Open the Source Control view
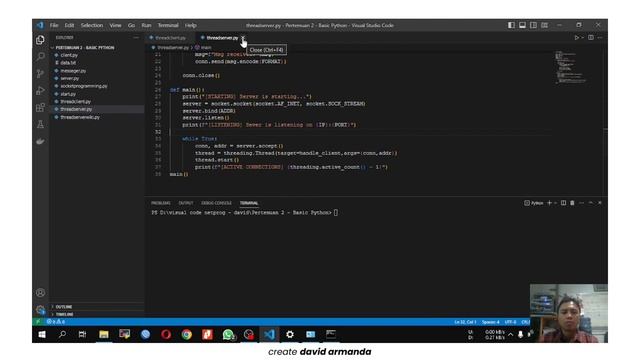The height and width of the screenshot is (360, 640). [x=40, y=73]
